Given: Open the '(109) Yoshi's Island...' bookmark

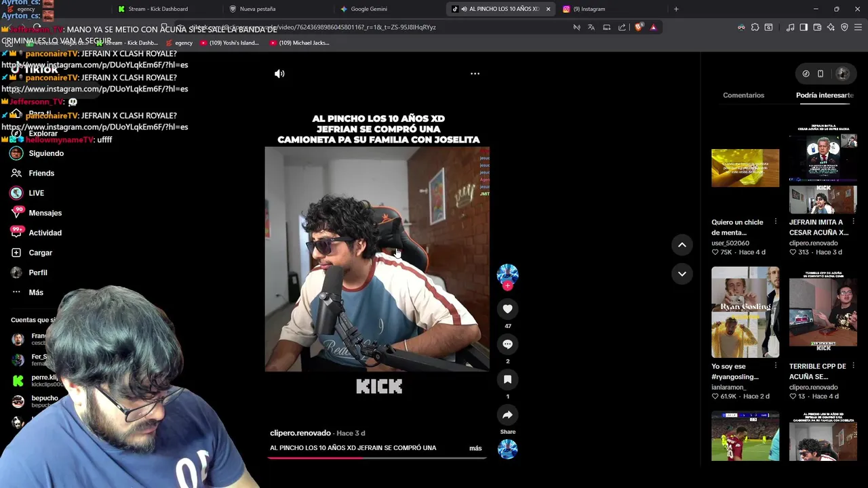Looking at the screenshot, I should pyautogui.click(x=229, y=43).
